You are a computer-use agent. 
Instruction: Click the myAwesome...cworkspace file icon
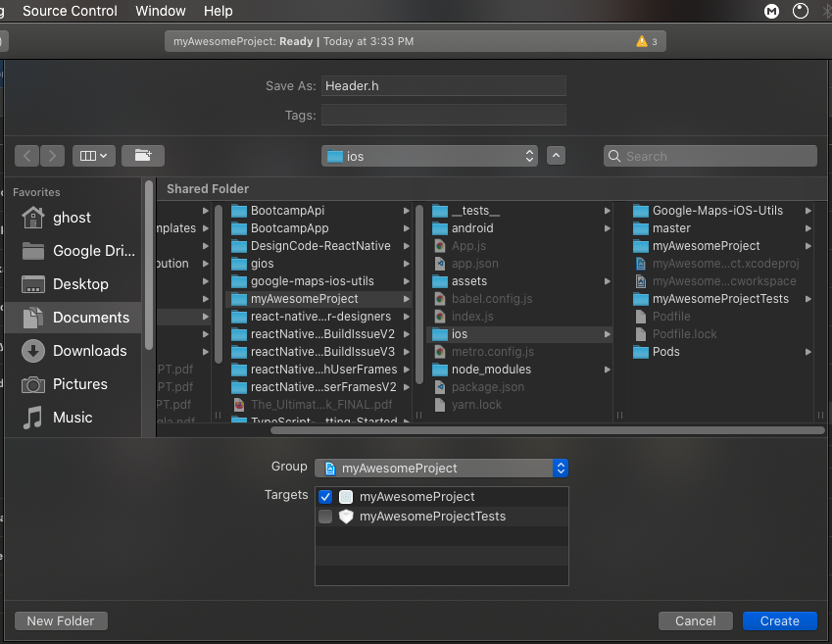coord(641,281)
